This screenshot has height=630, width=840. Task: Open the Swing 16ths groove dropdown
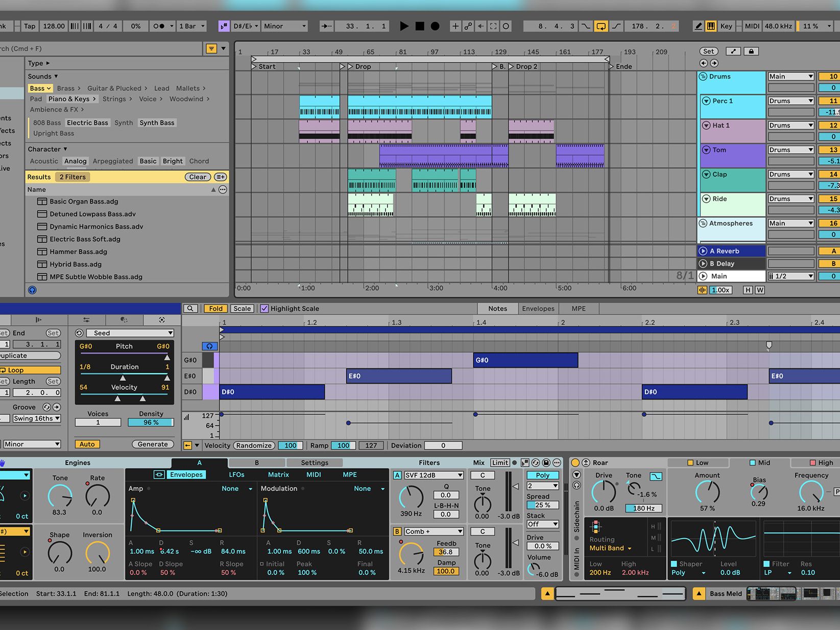[x=36, y=418]
